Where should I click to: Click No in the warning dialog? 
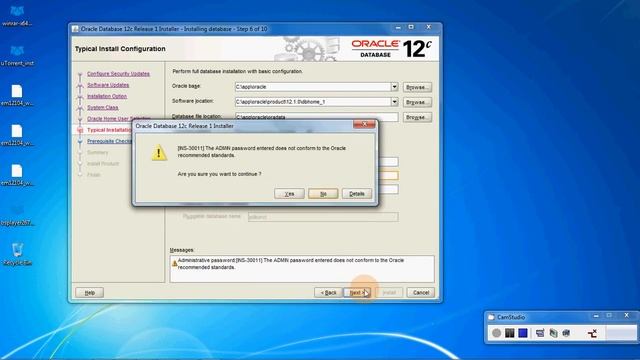click(x=323, y=193)
